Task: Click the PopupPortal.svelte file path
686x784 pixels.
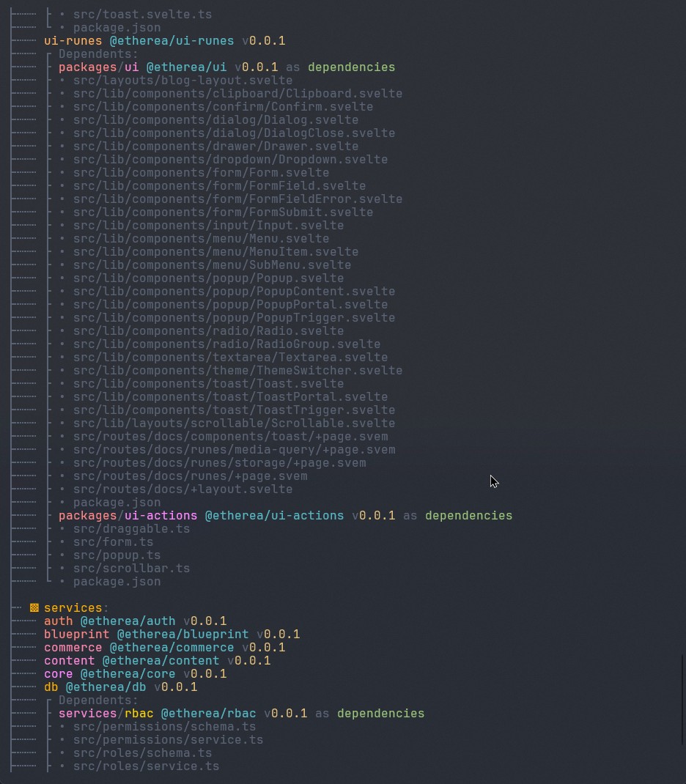Action: tap(231, 305)
